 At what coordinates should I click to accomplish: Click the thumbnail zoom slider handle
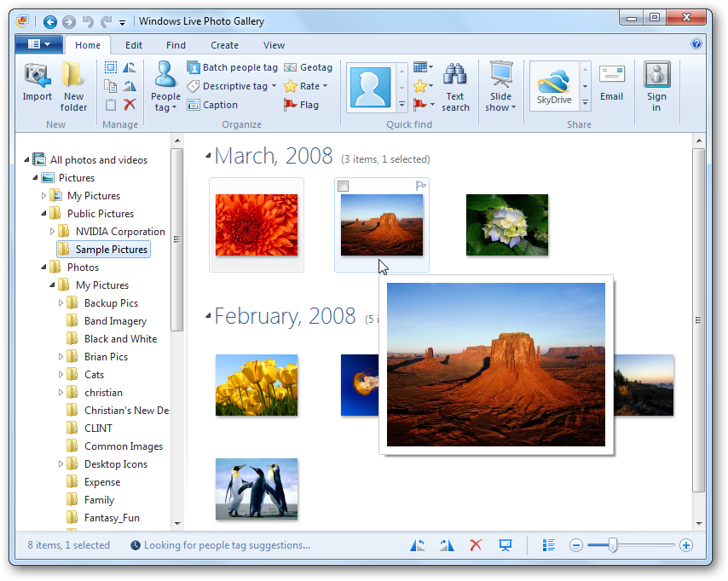tap(612, 545)
